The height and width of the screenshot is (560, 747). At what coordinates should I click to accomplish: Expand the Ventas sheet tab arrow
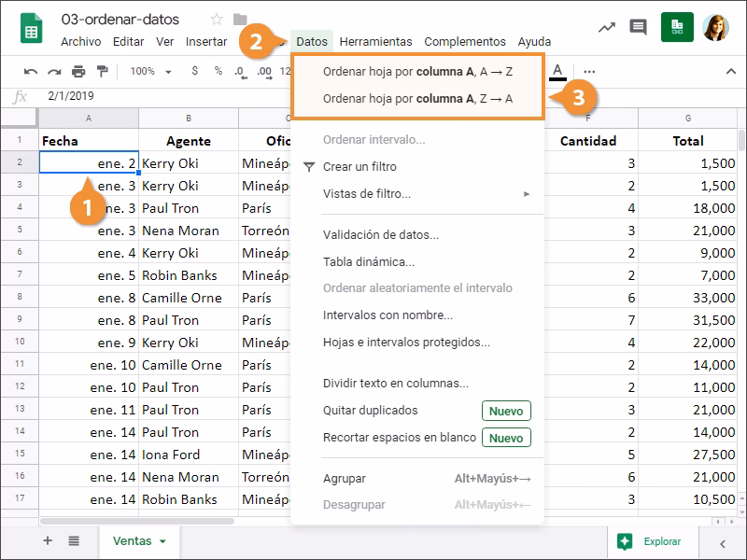(162, 541)
